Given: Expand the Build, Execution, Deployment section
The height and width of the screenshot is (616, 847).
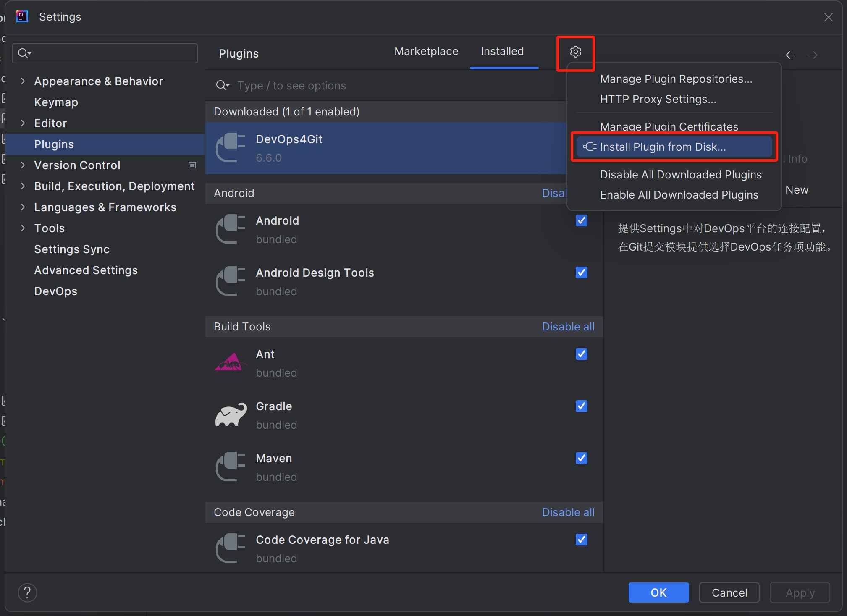Looking at the screenshot, I should tap(23, 187).
